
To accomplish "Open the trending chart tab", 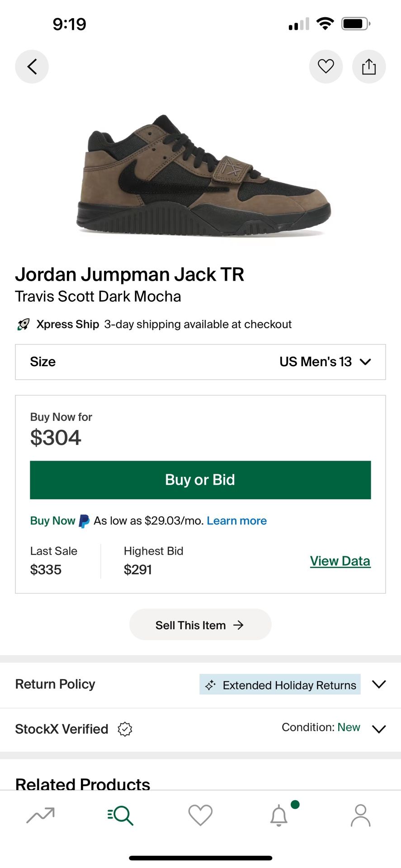I will (x=40, y=815).
